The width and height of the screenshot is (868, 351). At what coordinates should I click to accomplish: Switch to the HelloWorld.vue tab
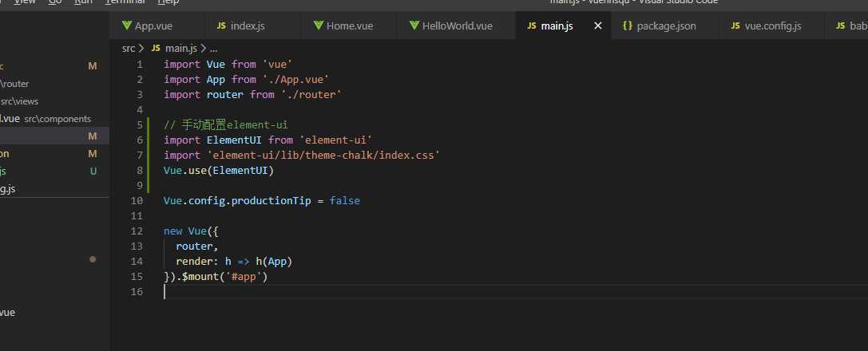(x=458, y=26)
